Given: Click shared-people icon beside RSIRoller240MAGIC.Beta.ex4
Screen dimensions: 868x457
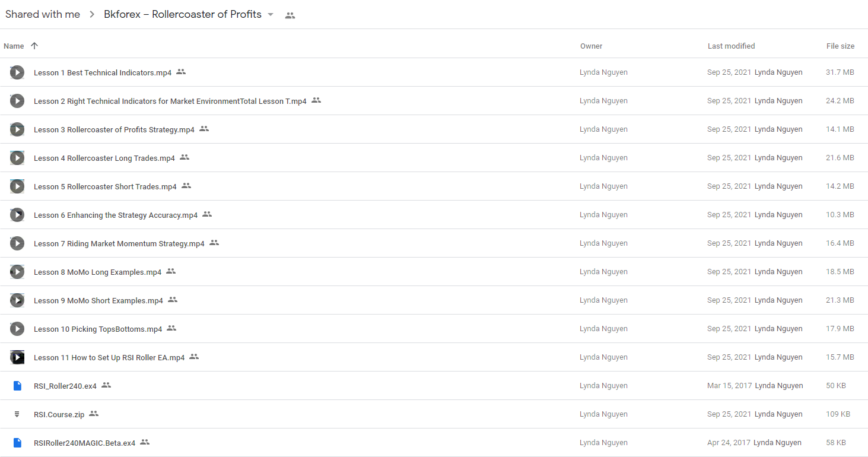Looking at the screenshot, I should [x=145, y=442].
